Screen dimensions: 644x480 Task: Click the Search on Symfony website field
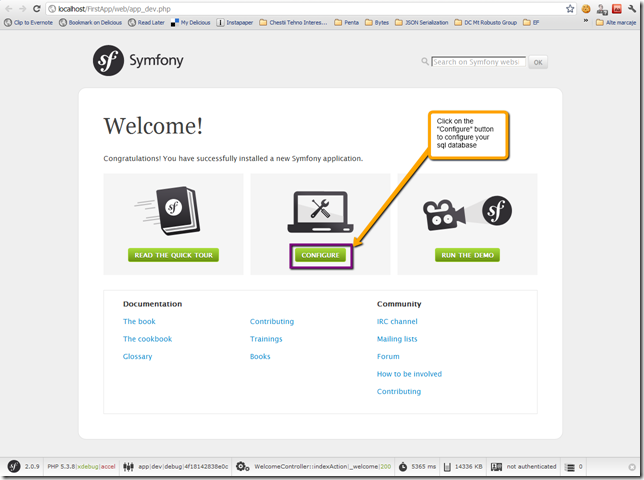[478, 62]
